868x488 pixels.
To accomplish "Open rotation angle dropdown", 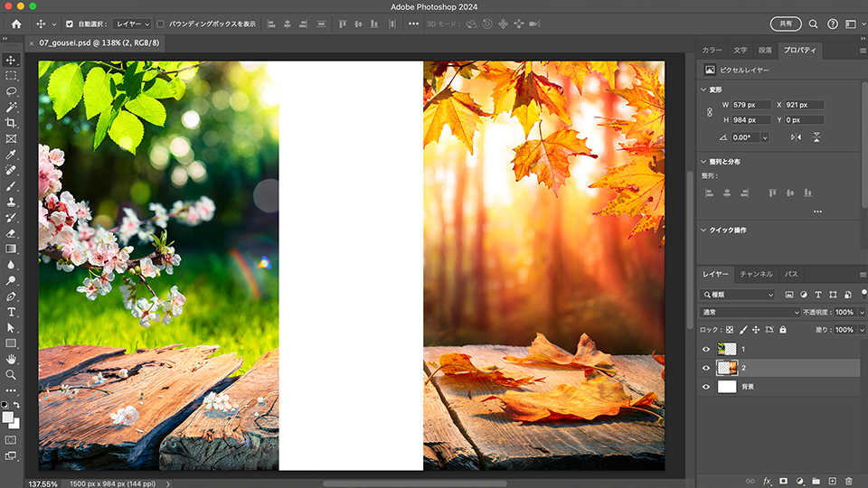I will coord(765,137).
